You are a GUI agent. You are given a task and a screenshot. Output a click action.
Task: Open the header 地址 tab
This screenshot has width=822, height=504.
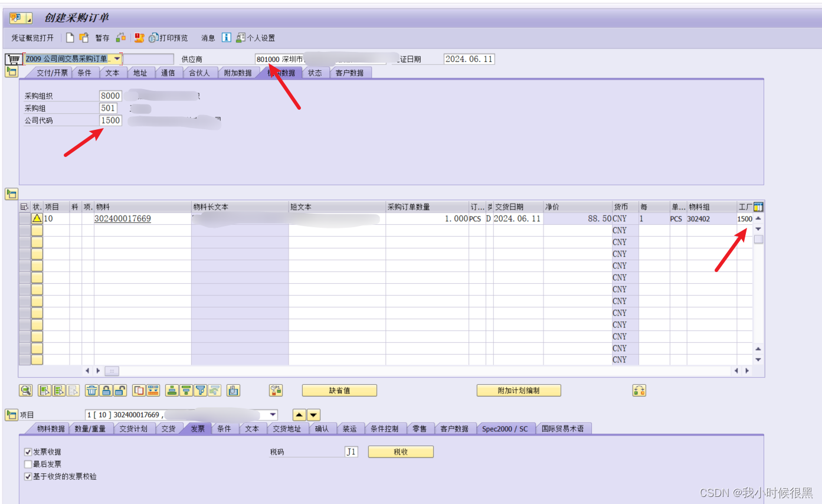coord(140,73)
